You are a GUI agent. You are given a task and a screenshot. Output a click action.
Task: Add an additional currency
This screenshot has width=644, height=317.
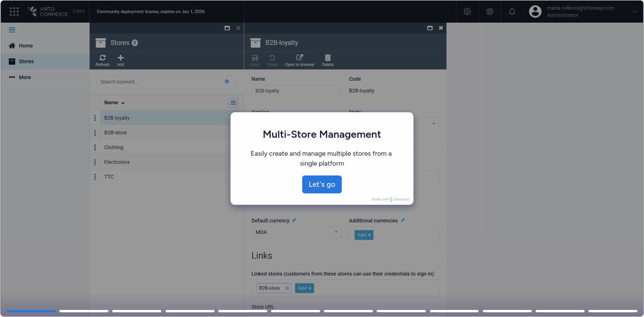tap(364, 235)
